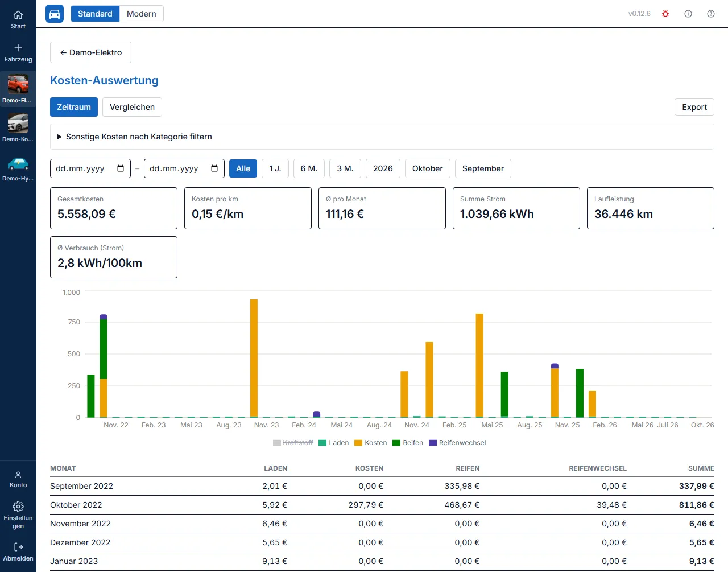This screenshot has width=728, height=572.
Task: Go back to Demo-Elektro
Action: click(90, 52)
